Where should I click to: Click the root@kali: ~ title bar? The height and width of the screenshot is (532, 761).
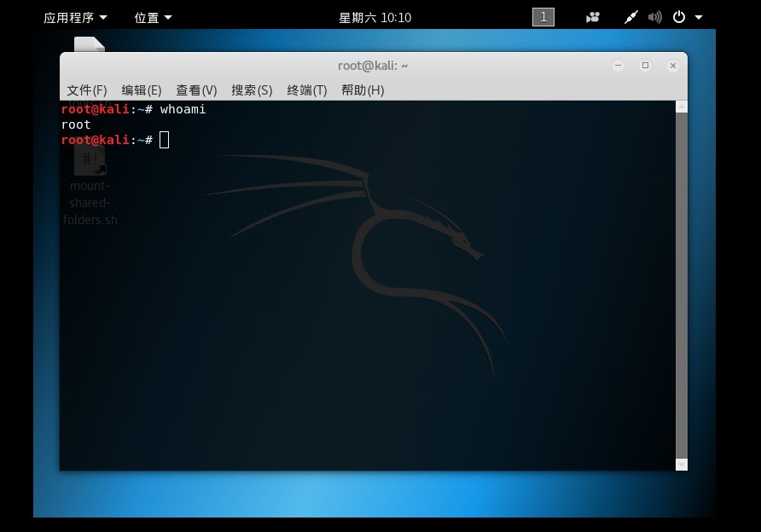(373, 66)
